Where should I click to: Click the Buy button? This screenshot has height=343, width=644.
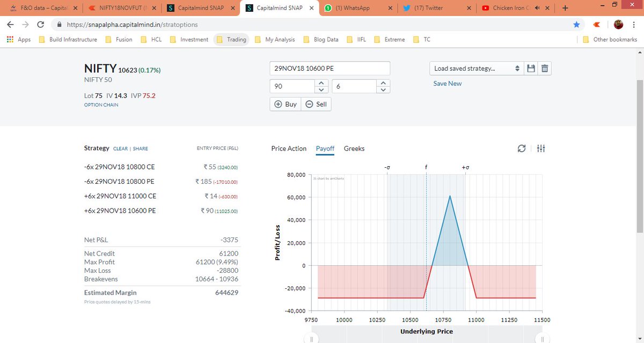pos(286,105)
